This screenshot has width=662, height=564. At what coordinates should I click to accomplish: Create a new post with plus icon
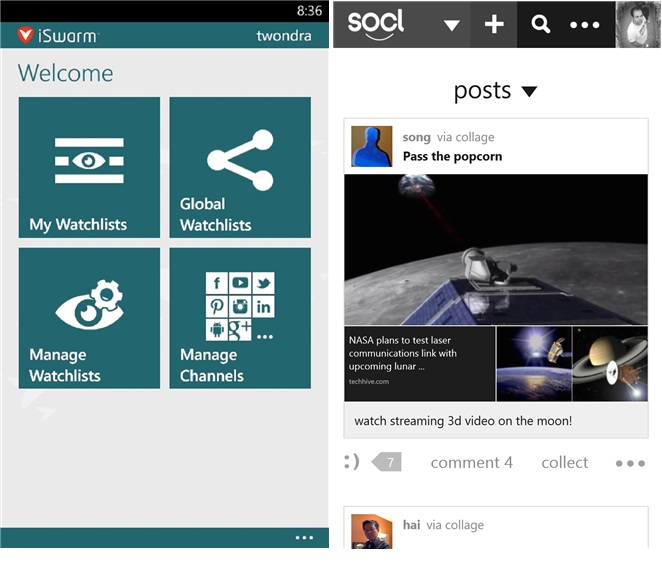(x=494, y=24)
